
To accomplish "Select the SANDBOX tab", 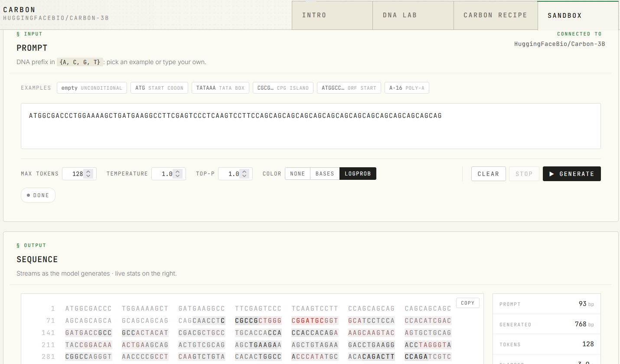I will pyautogui.click(x=578, y=15).
